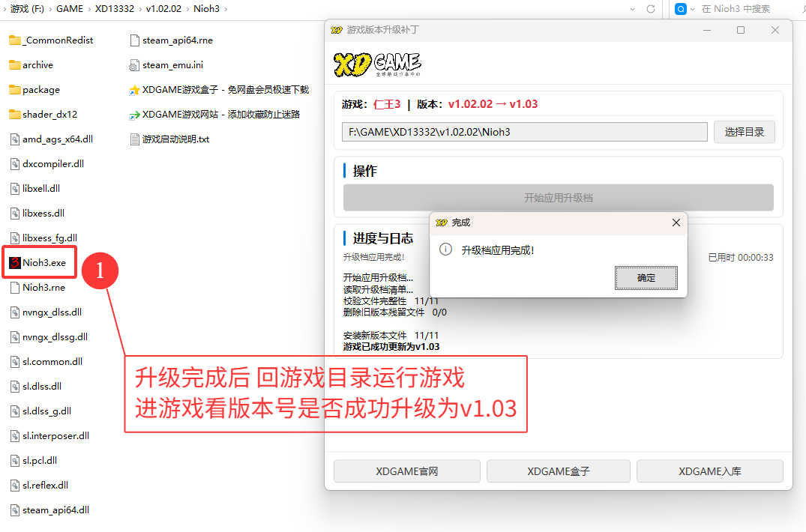This screenshot has height=532, width=806.
Task: Close the 完成 dialog with X
Action: tap(676, 223)
